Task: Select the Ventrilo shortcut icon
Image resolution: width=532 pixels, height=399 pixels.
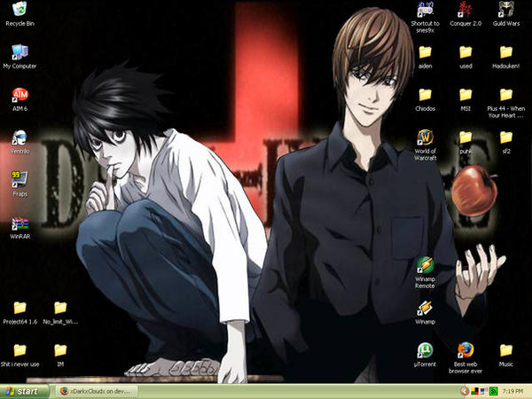Action: tap(20, 137)
